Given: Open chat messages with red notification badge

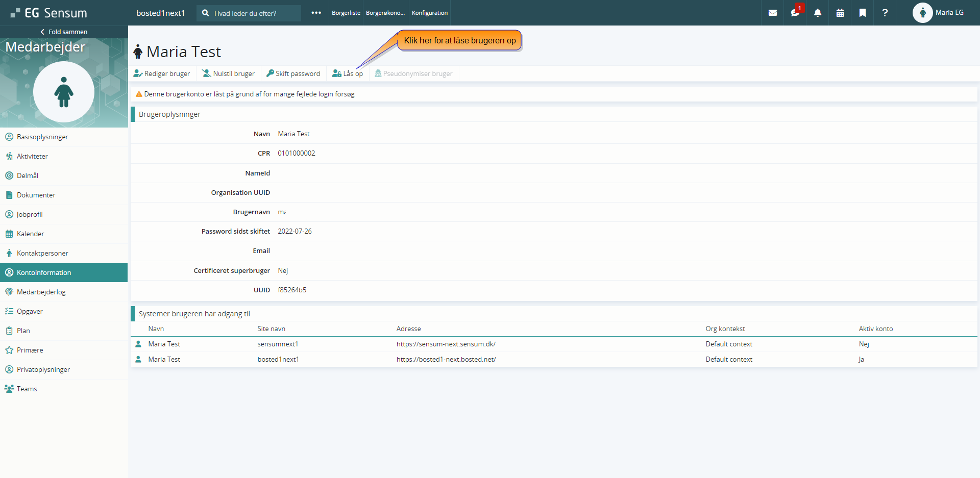Looking at the screenshot, I should click(795, 13).
